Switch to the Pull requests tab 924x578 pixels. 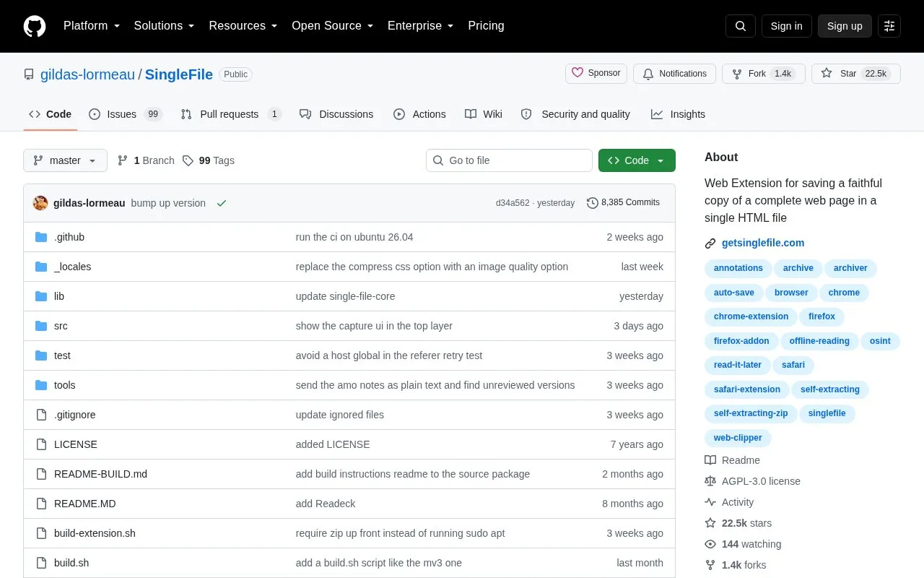(230, 114)
